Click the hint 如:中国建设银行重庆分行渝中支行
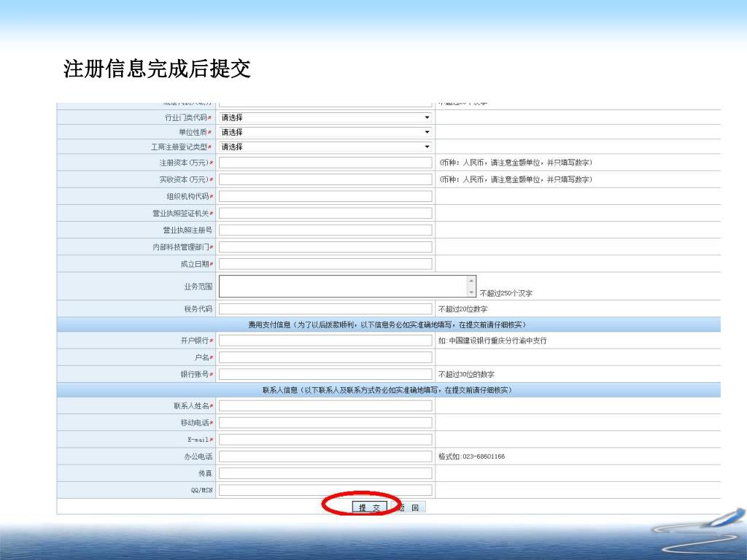 coord(492,341)
